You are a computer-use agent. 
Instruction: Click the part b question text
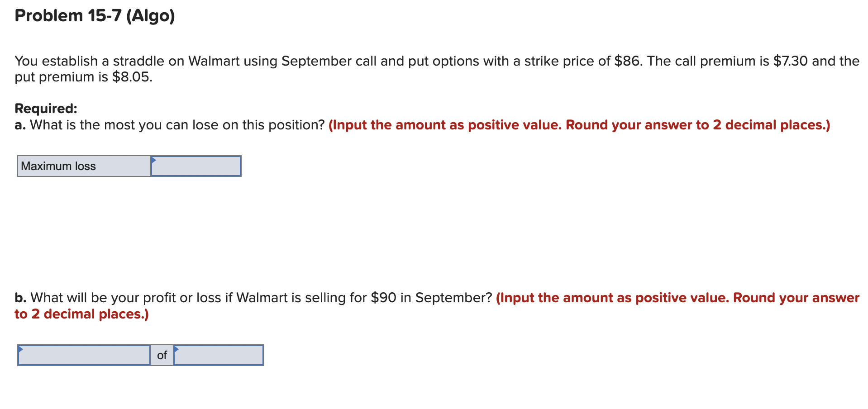pos(253,298)
